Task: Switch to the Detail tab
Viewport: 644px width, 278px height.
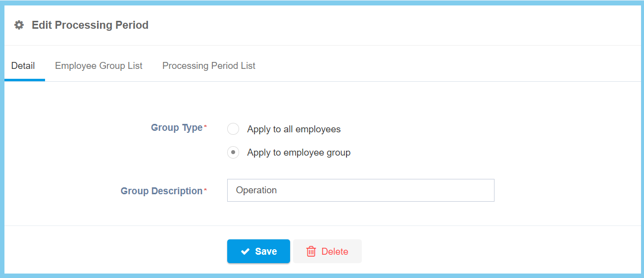Action: click(23, 66)
